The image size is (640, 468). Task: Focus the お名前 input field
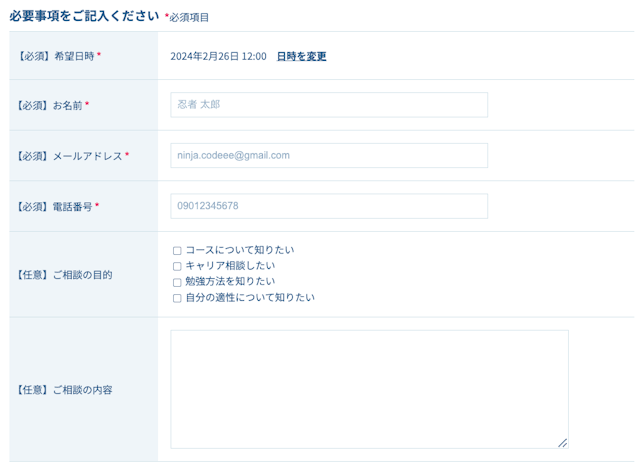point(329,105)
